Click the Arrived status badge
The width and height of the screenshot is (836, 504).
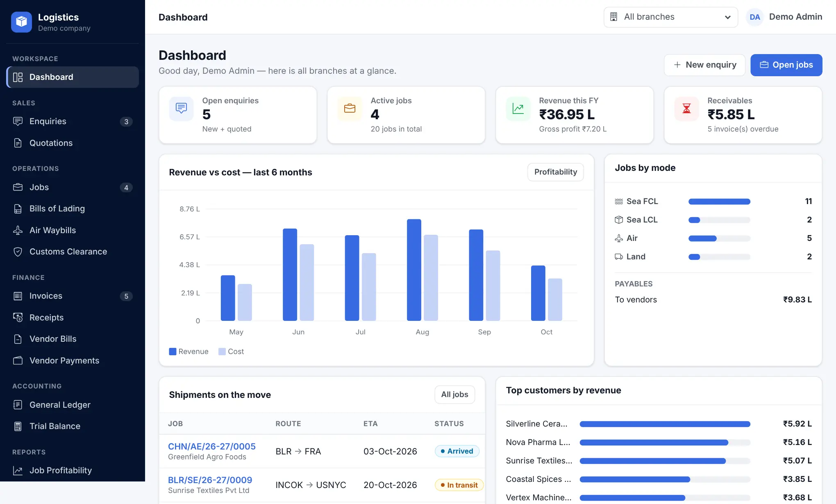457,451
